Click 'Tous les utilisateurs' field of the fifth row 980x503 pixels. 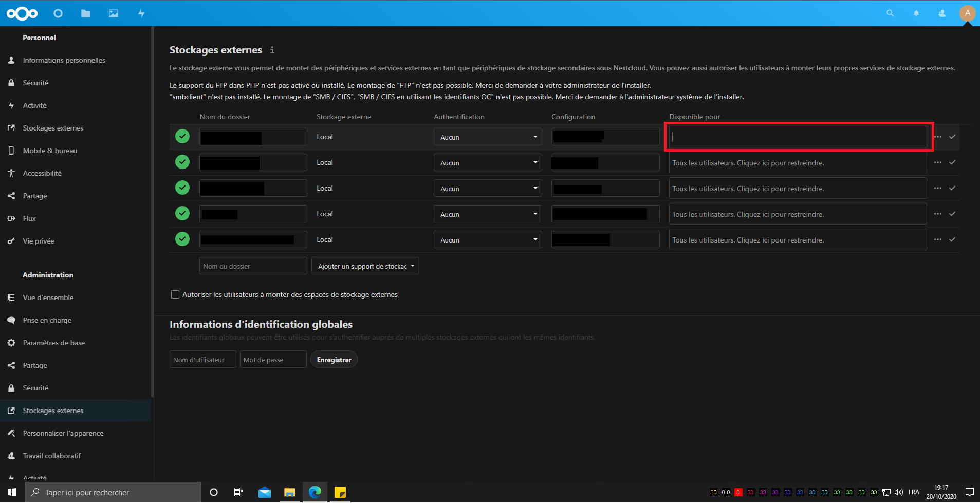(798, 239)
